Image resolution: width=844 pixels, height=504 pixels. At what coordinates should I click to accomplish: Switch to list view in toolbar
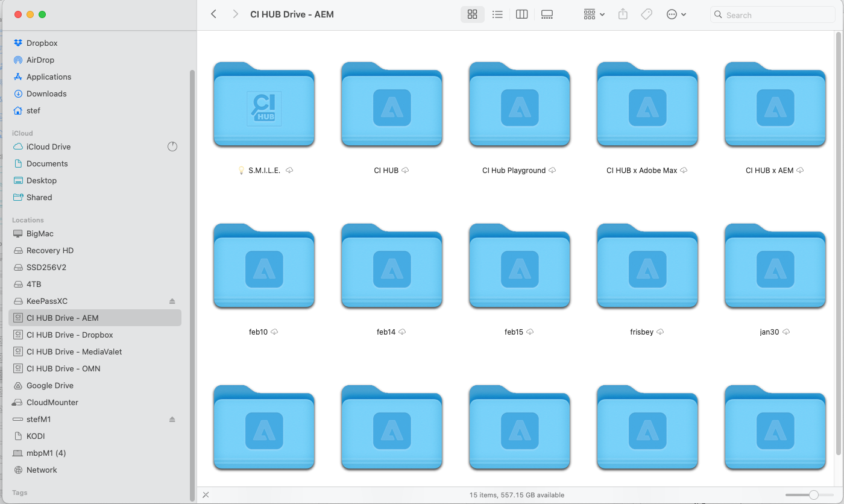click(x=497, y=14)
